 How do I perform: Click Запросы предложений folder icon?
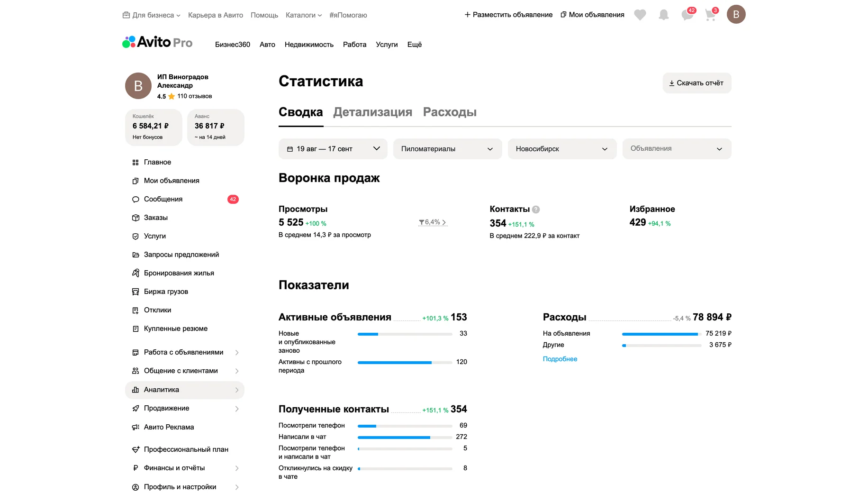(136, 255)
